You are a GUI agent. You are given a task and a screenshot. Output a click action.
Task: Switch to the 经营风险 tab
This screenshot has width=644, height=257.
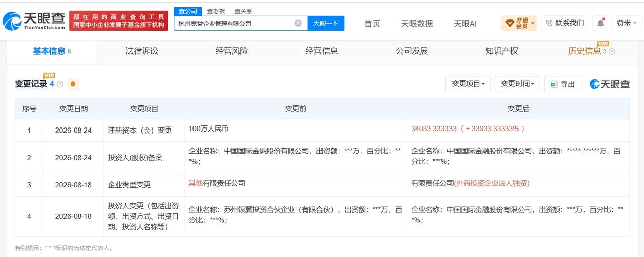pos(232,51)
